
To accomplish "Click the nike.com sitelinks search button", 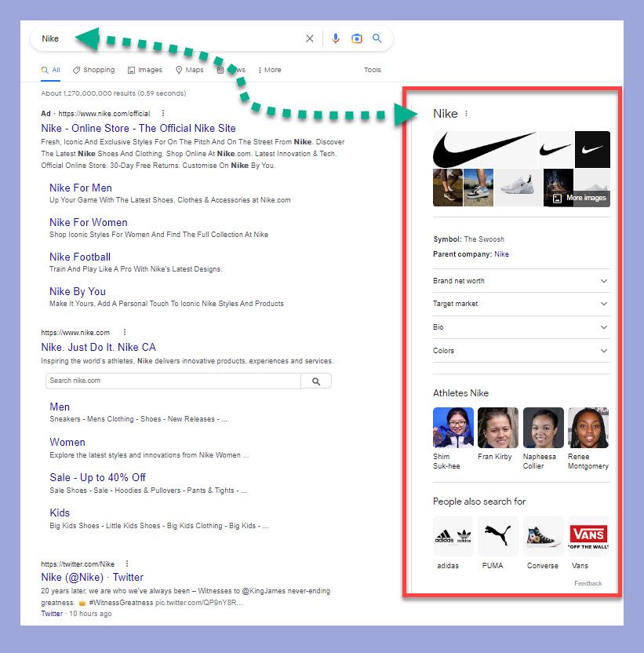I will point(316,381).
